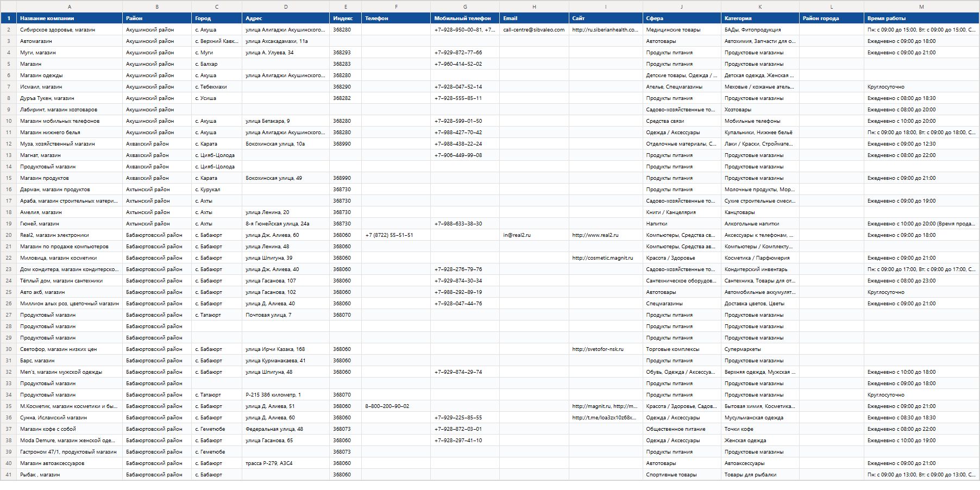Select city cell 'с. Тебекмахи'
Image resolution: width=980 pixels, height=490 pixels.
217,87
